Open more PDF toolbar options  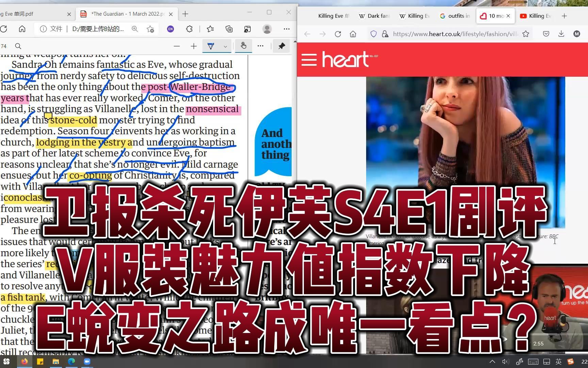click(x=260, y=46)
